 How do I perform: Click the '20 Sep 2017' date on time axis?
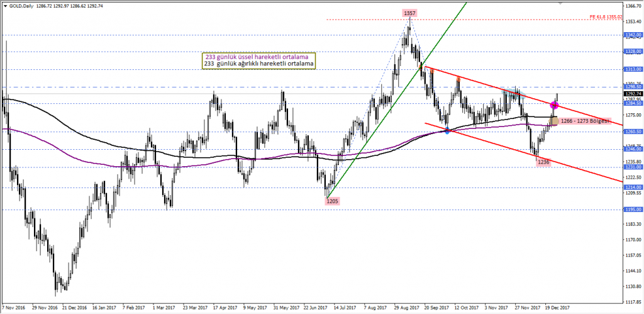point(436,308)
